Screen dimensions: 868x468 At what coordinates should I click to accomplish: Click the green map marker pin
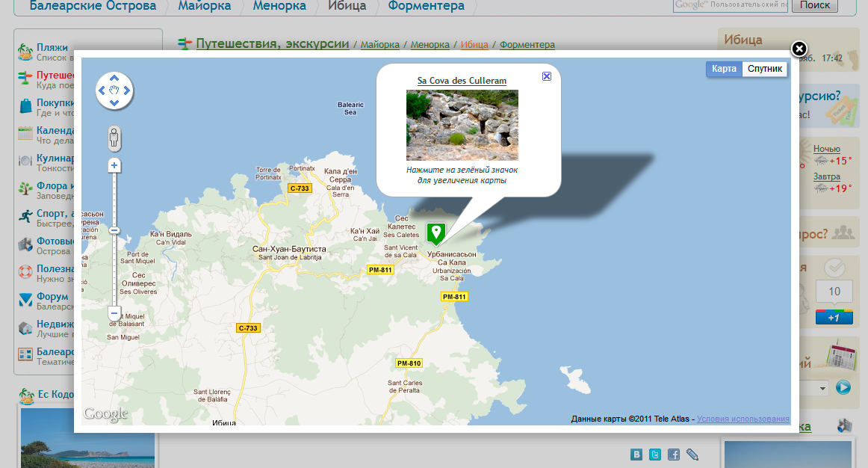click(435, 233)
